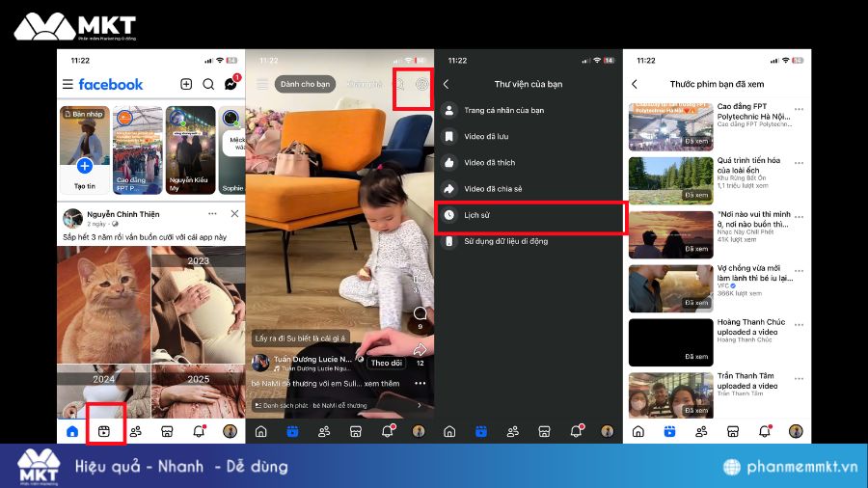Open the profile library icon on video screen
The width and height of the screenshot is (868, 488).
tap(421, 84)
